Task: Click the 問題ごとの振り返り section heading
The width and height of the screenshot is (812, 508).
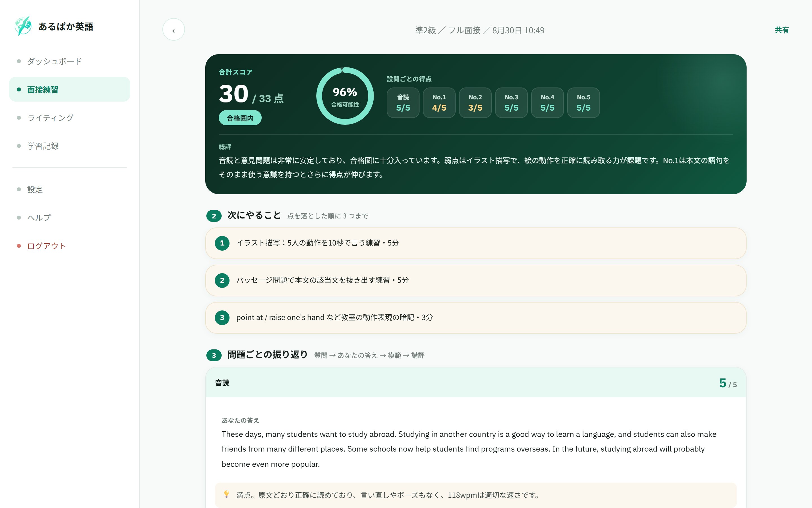Action: coord(267,355)
